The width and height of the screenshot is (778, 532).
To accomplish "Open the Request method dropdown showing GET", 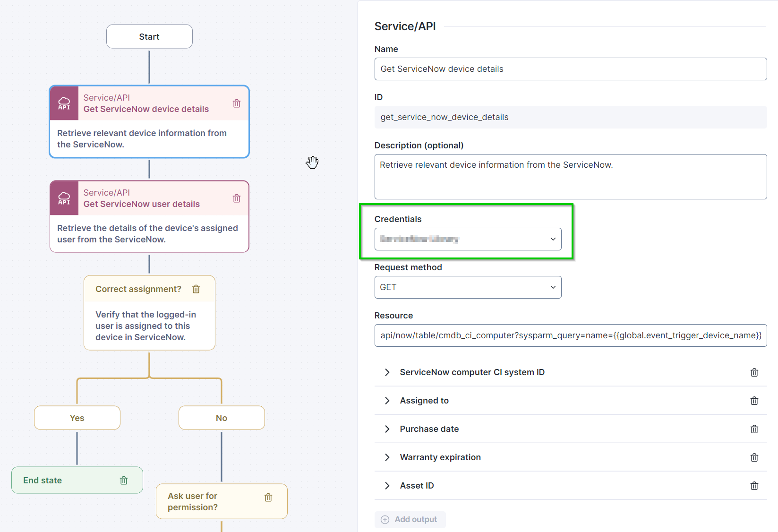I will 468,287.
